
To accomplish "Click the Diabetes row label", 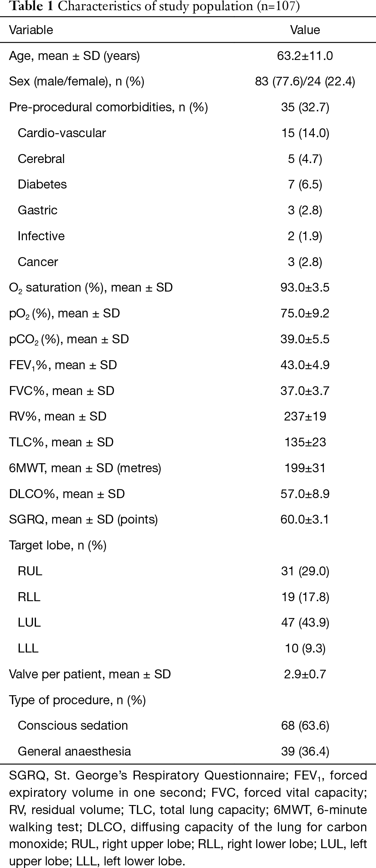I will 42,184.
